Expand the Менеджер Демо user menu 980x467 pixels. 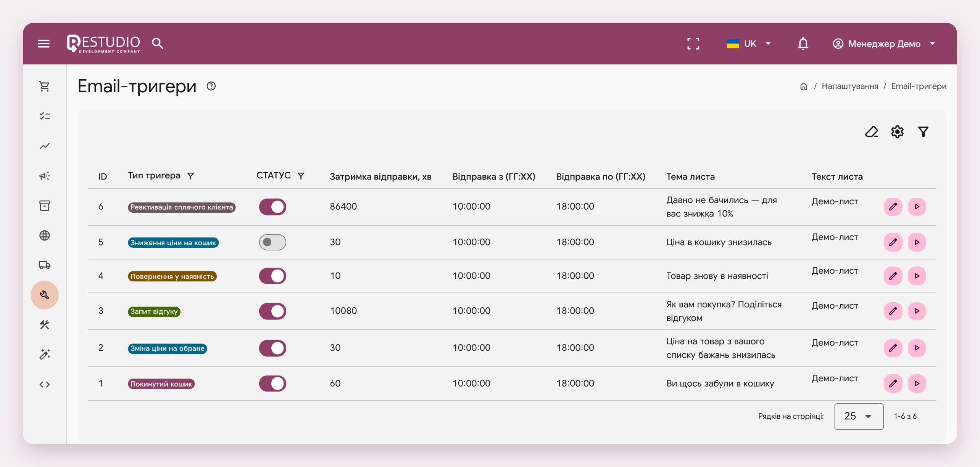tap(884, 43)
